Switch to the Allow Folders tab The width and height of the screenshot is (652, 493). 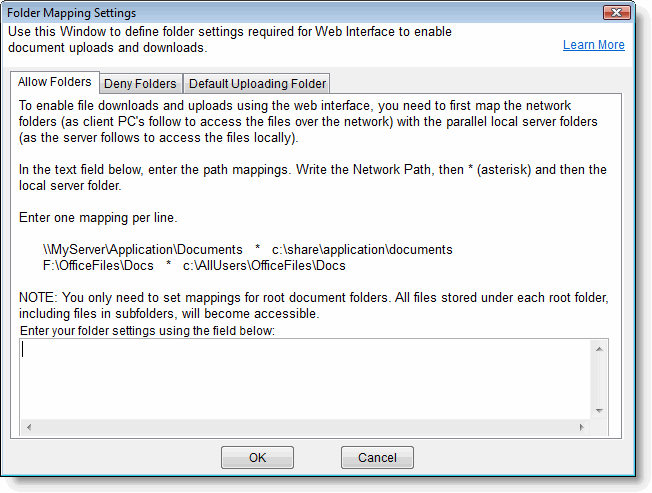click(x=55, y=82)
